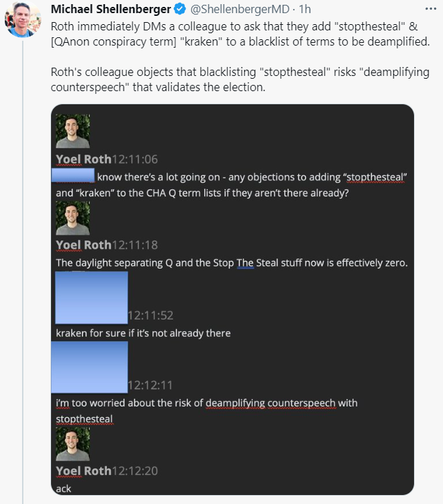The height and width of the screenshot is (504, 443).
Task: Click the "ack" reply message
Action: pyautogui.click(x=63, y=488)
